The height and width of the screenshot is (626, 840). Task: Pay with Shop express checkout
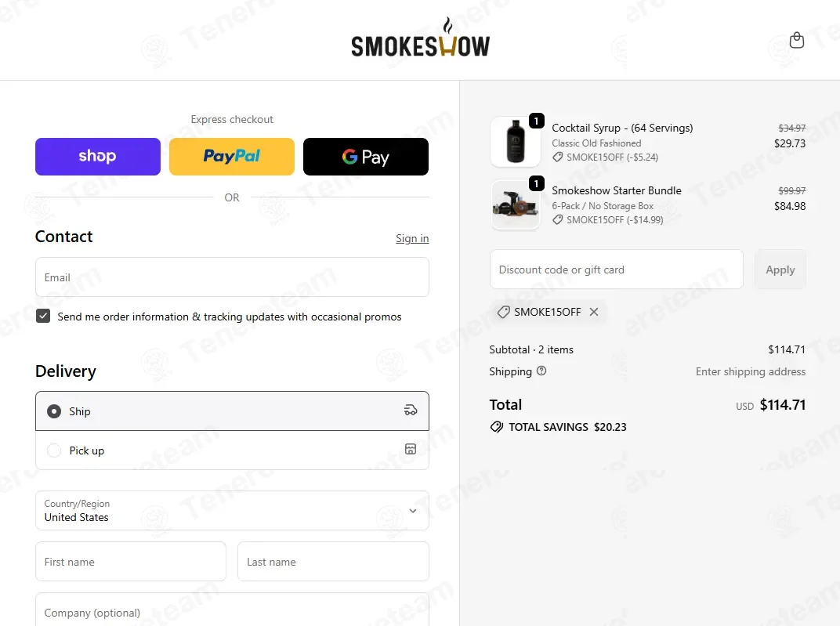pyautogui.click(x=98, y=157)
